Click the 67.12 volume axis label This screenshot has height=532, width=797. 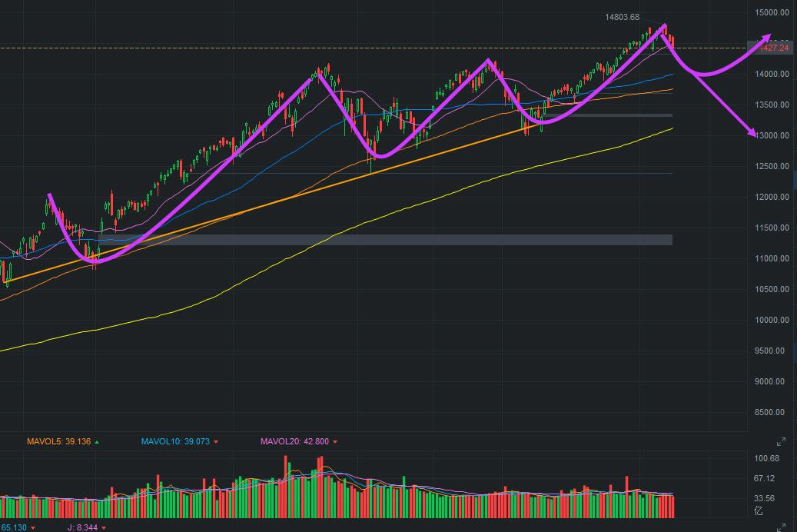[765, 478]
